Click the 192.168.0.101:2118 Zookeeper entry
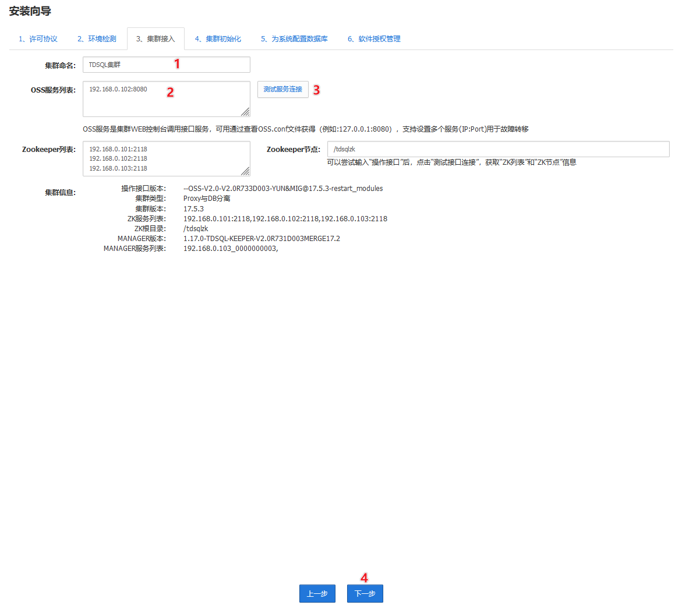The height and width of the screenshot is (616, 696). [118, 149]
